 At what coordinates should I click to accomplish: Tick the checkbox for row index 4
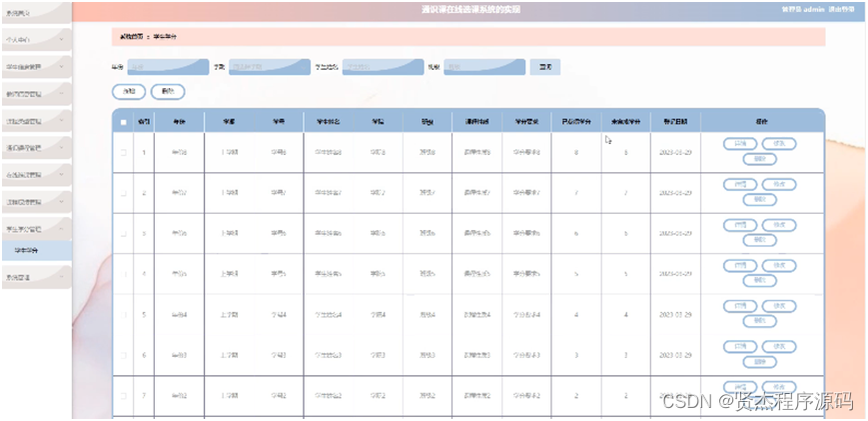click(124, 274)
